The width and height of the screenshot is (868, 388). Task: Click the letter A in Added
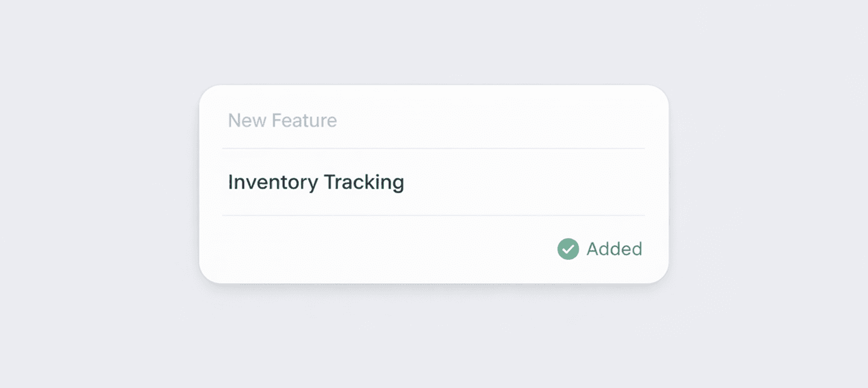pos(592,249)
